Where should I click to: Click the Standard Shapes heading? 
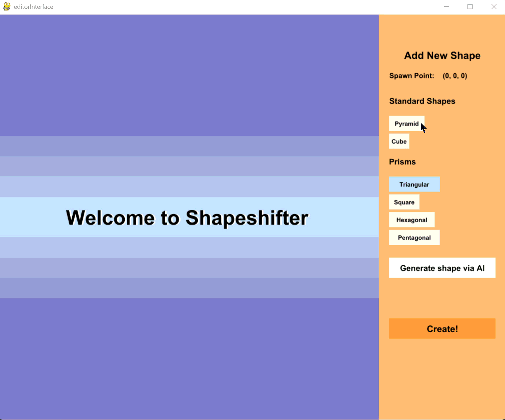[x=422, y=101]
